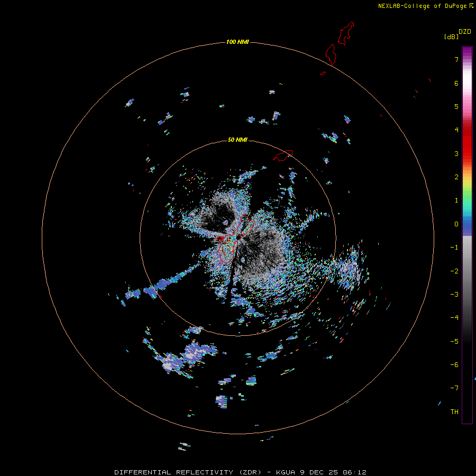
Task: Click the DZD legend title
Action: (x=465, y=32)
